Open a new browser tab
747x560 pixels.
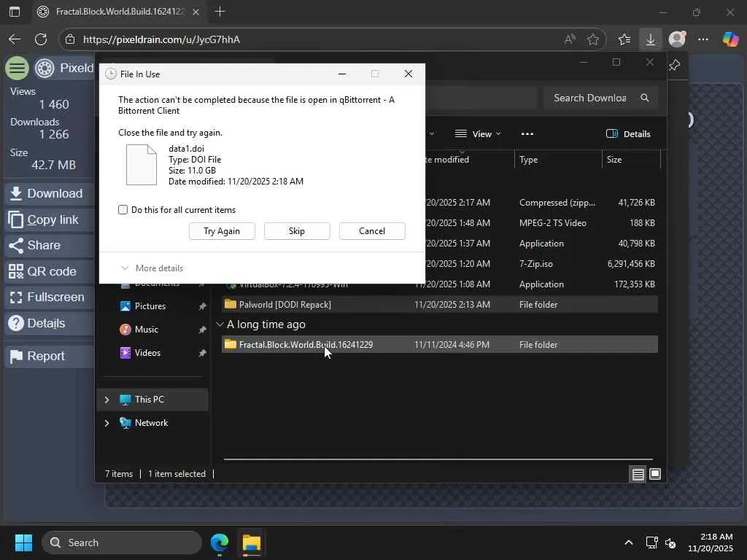[x=220, y=12]
